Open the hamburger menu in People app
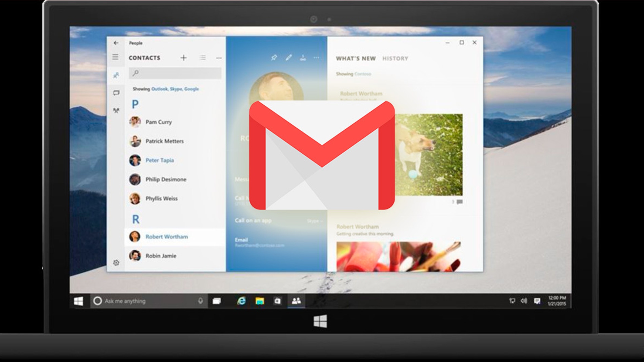 [x=116, y=57]
